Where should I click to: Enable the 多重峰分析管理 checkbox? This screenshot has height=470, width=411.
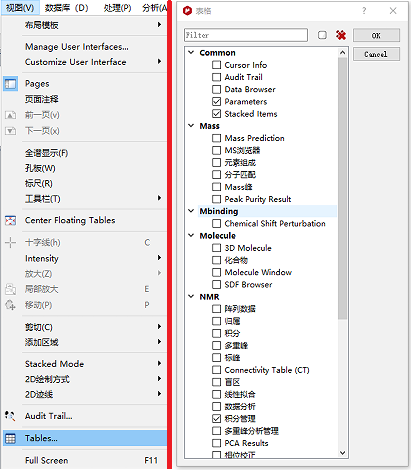216,431
